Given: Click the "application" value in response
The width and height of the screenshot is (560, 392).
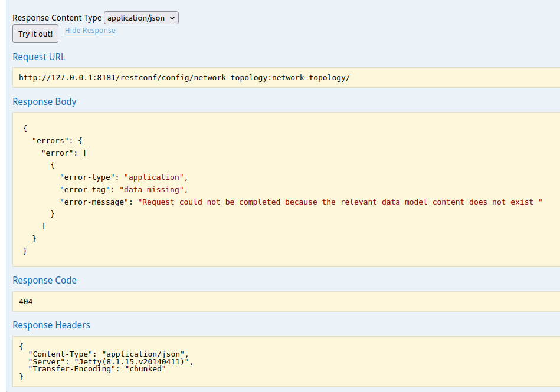Looking at the screenshot, I should 155,177.
